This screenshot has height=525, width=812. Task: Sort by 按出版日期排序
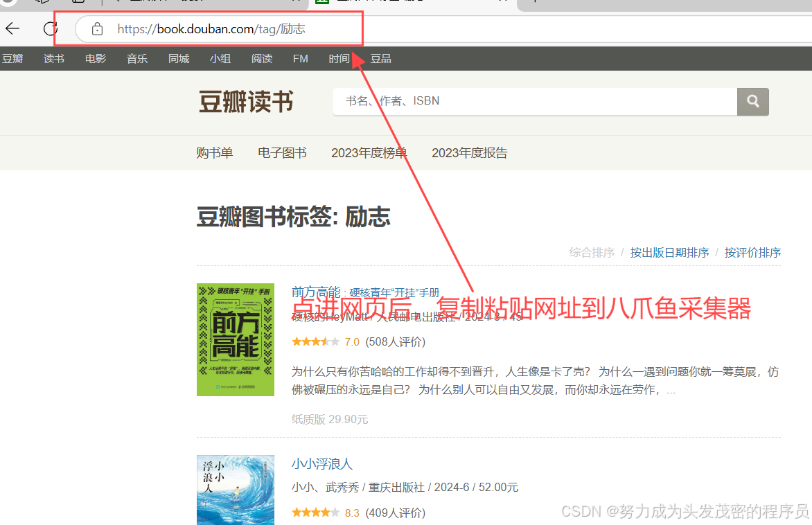[x=669, y=252]
